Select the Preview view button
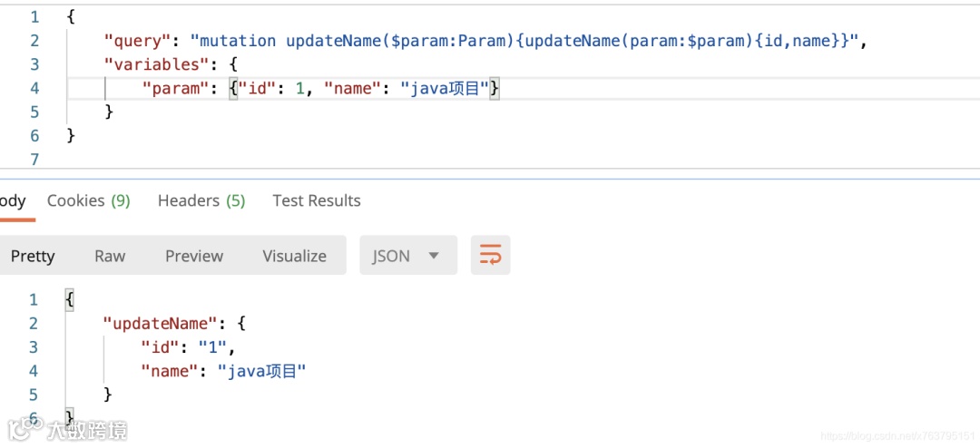Screen dimensions: 980x448 pyautogui.click(x=194, y=256)
